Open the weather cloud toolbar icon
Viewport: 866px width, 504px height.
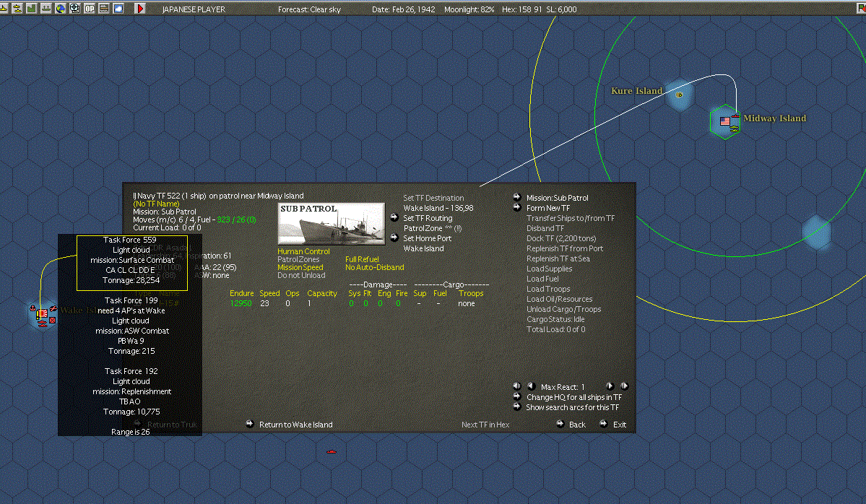[x=118, y=8]
